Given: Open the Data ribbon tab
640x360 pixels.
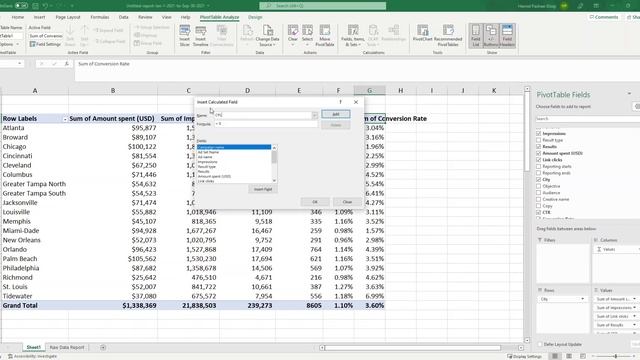Looking at the screenshot, I should [x=123, y=17].
